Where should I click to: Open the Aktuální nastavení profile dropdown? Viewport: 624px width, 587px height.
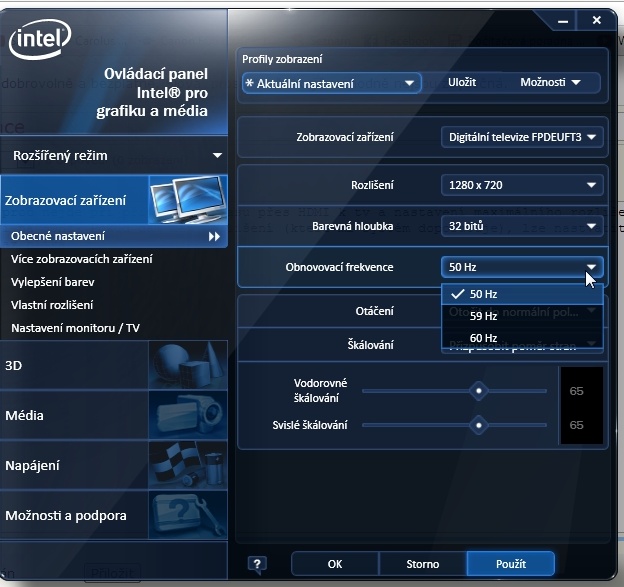tap(331, 83)
